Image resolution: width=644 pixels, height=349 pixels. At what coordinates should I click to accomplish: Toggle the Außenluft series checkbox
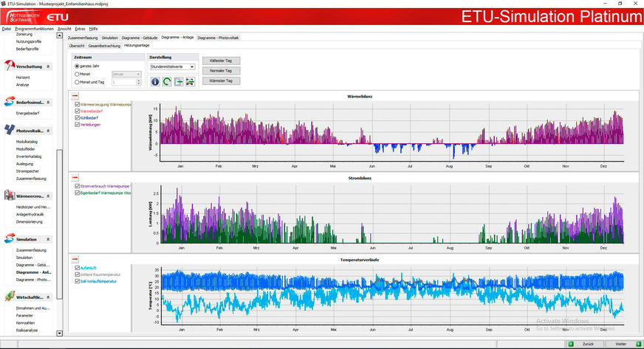pyautogui.click(x=78, y=268)
